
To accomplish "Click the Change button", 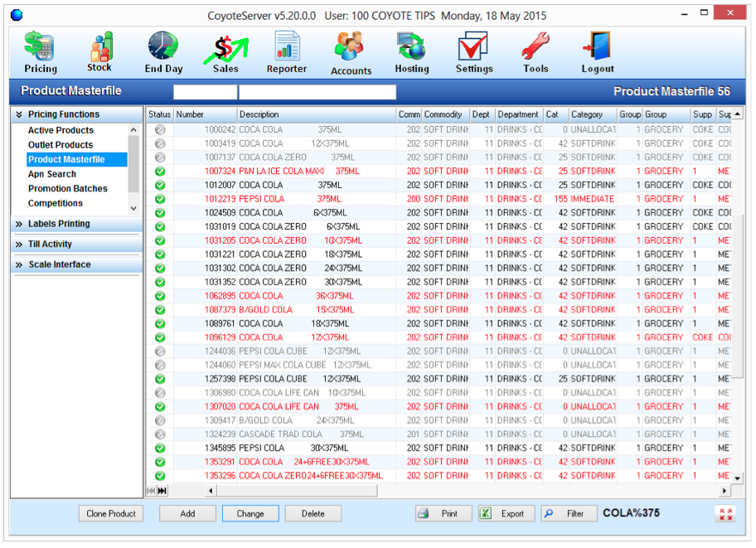I will click(x=250, y=514).
